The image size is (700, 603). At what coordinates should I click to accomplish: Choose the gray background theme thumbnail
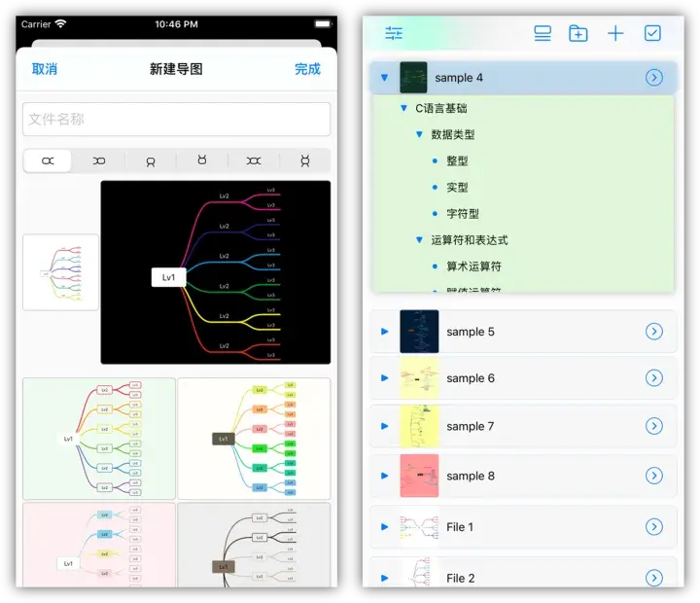tap(254, 545)
